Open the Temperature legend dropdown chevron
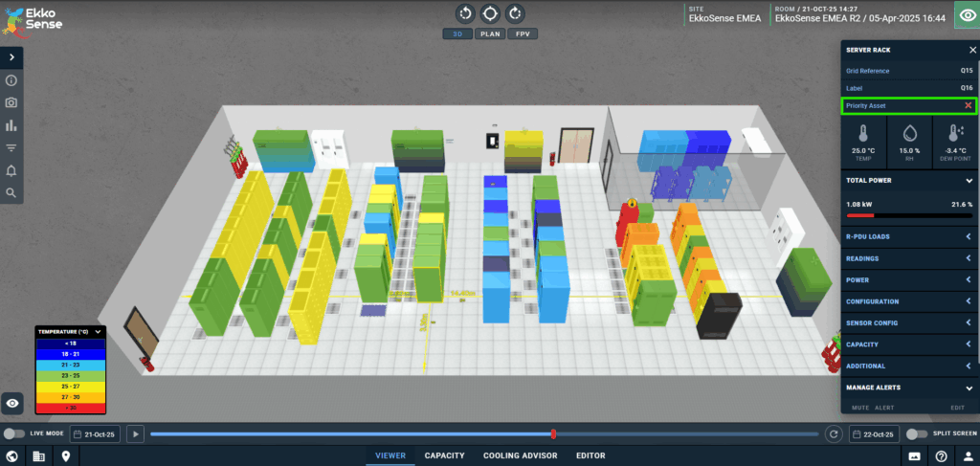Viewport: 980px width, 466px height. click(99, 332)
